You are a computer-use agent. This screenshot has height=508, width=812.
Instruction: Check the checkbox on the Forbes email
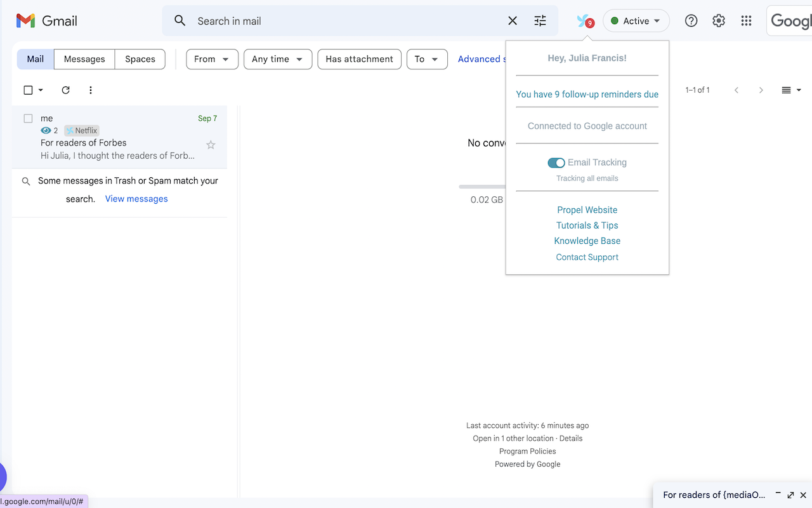click(28, 118)
